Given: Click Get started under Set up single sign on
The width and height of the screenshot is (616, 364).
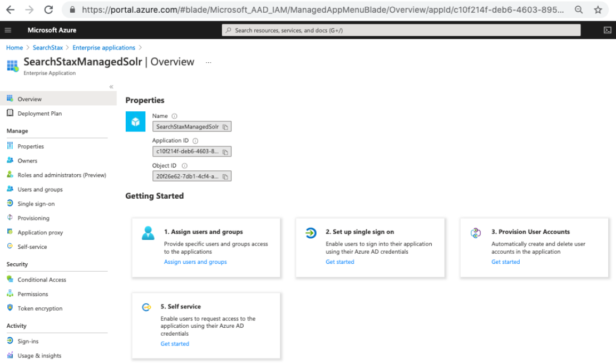Looking at the screenshot, I should point(340,262).
